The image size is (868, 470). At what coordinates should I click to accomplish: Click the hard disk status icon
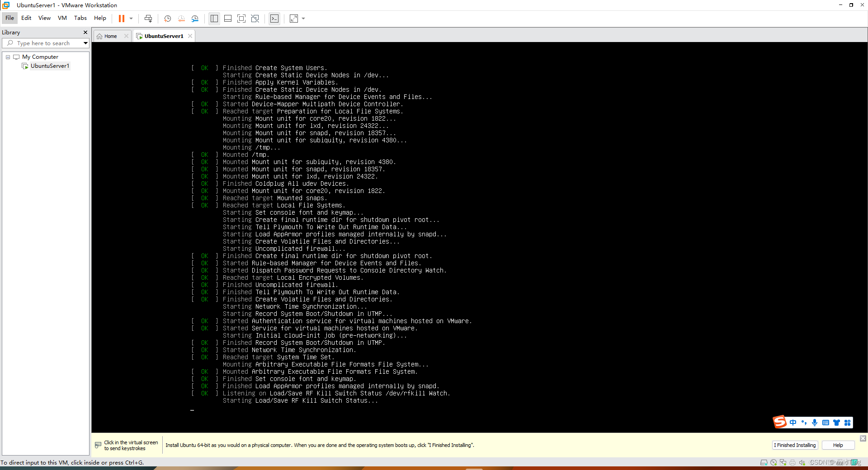pyautogui.click(x=764, y=463)
